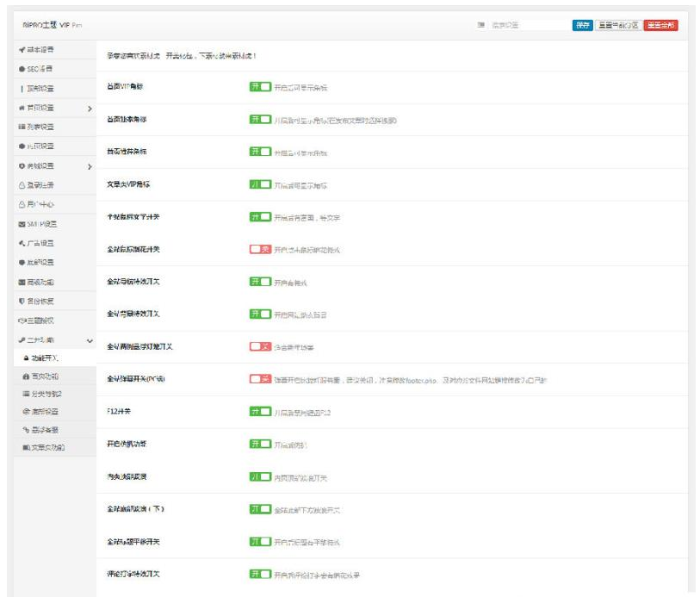Open the 首页功能 submenu item
The image size is (700, 597).
click(x=46, y=376)
